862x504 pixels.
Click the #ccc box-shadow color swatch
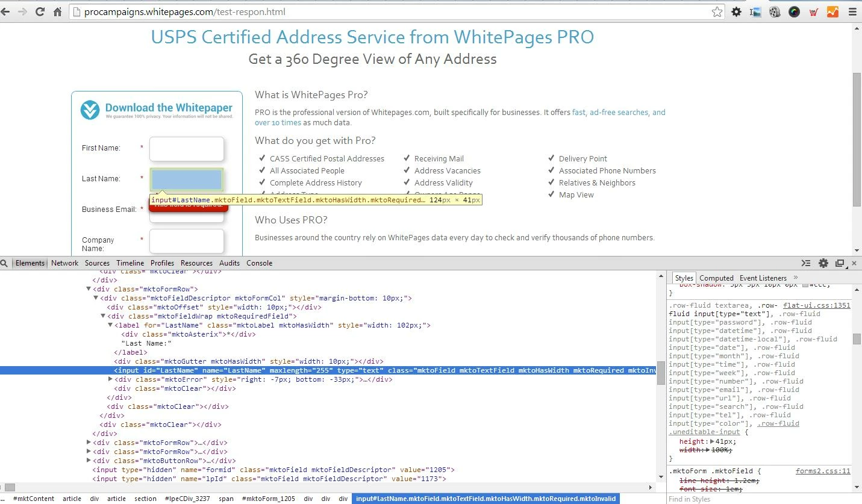[805, 285]
